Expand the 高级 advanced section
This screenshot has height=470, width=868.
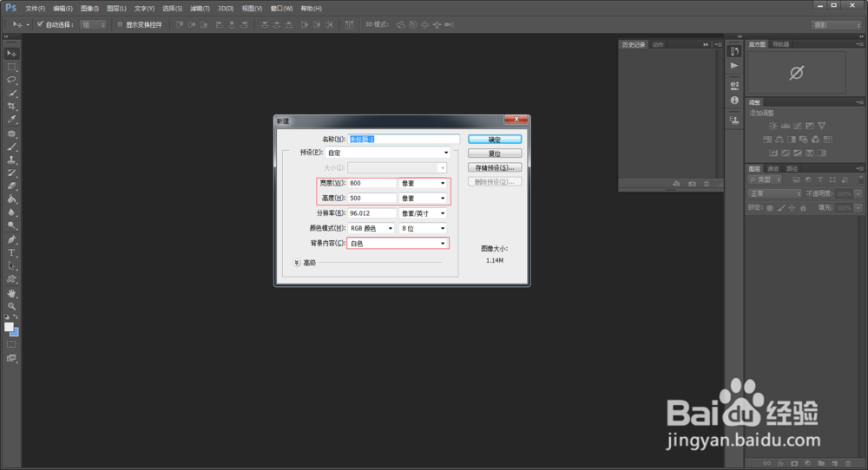pyautogui.click(x=297, y=263)
